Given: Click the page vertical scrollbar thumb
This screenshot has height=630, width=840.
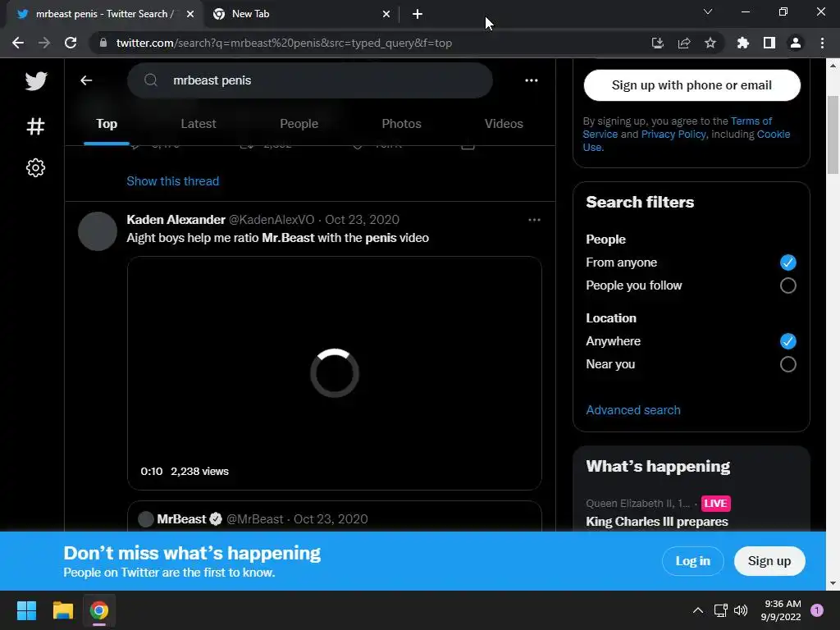Looking at the screenshot, I should click(x=833, y=135).
